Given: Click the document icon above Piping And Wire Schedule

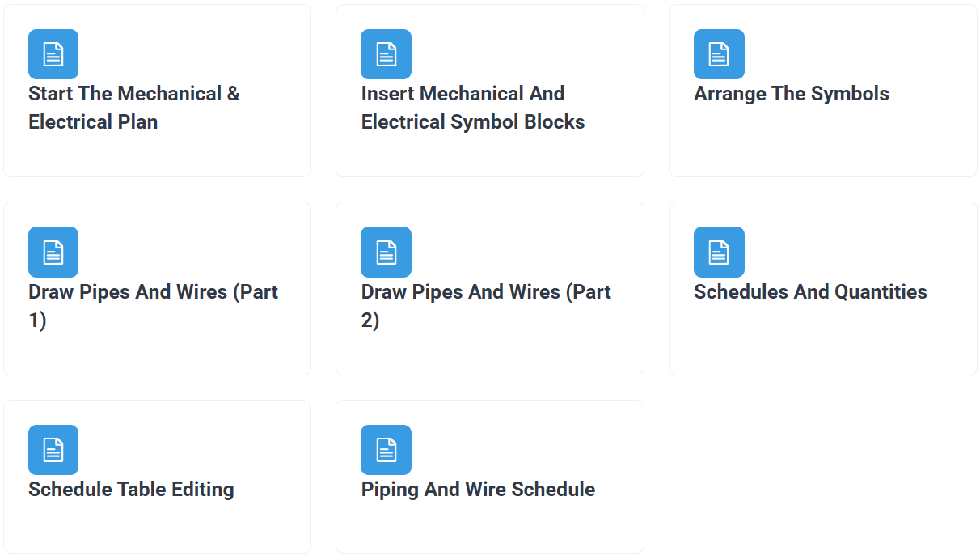Looking at the screenshot, I should click(x=386, y=450).
